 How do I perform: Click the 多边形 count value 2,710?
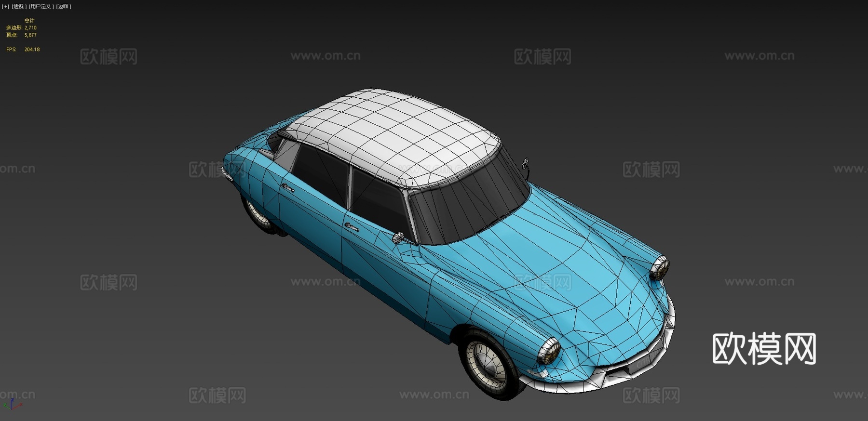[30, 28]
